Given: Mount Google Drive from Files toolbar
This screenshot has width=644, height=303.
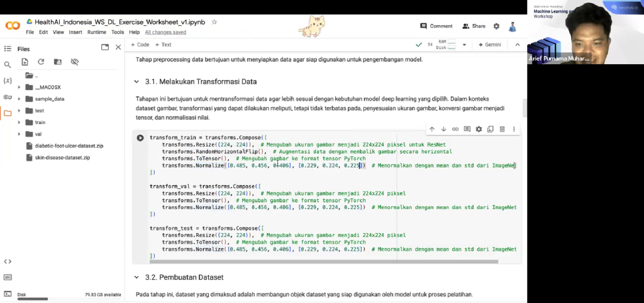Looking at the screenshot, I should (x=58, y=62).
